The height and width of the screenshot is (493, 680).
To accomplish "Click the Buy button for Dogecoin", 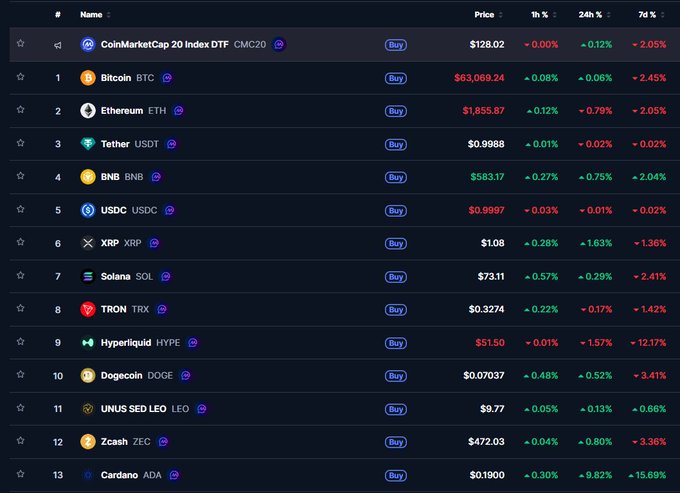I will point(396,376).
